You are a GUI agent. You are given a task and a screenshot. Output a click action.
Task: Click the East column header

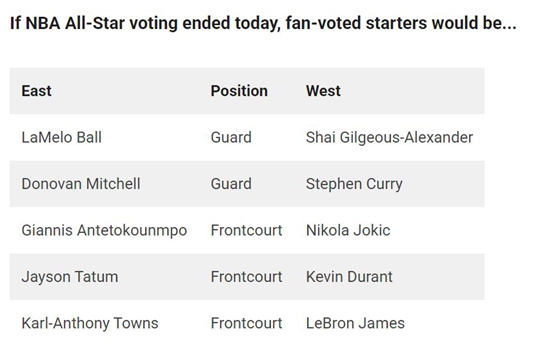point(36,91)
